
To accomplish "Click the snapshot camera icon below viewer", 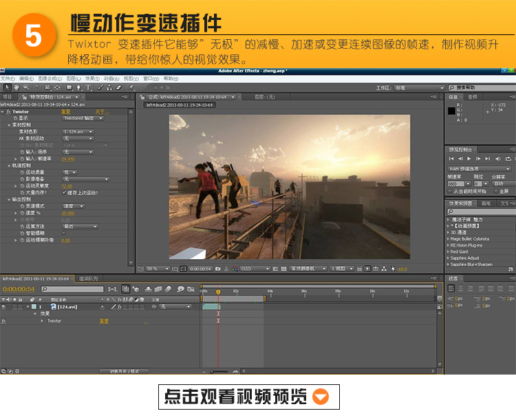I will [219, 268].
